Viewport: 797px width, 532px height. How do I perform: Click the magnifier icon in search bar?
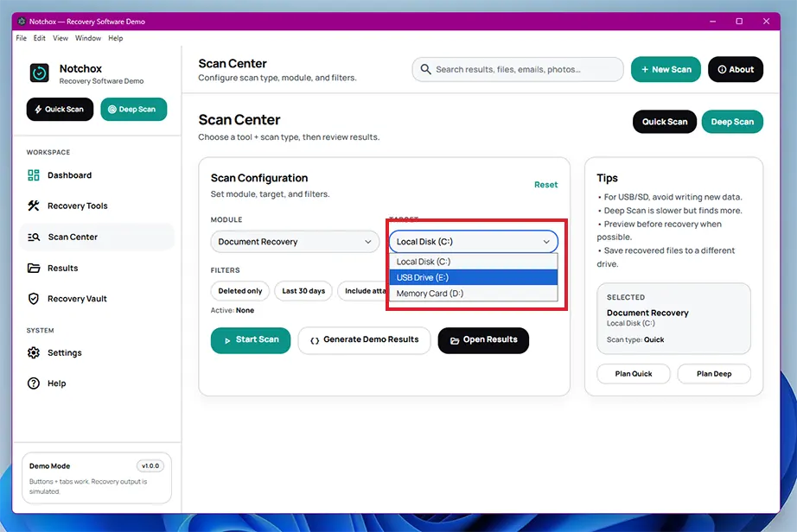[425, 69]
